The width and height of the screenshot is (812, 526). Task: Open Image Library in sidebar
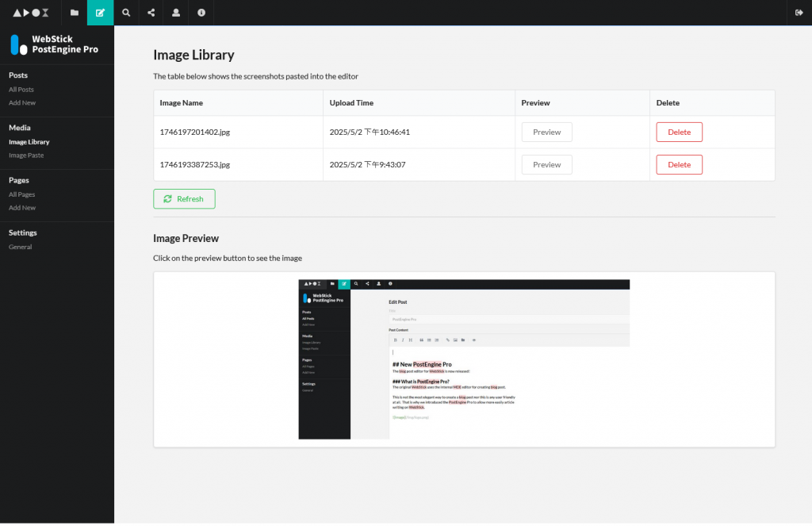29,142
